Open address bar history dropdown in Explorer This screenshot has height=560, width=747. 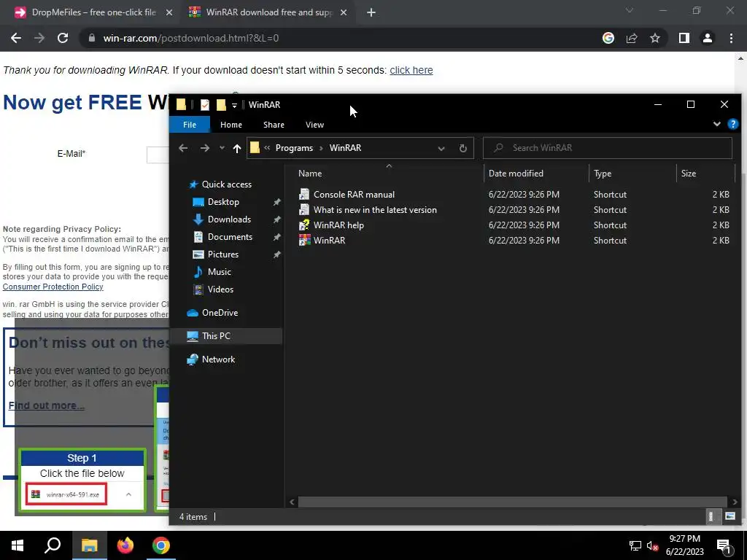(441, 148)
